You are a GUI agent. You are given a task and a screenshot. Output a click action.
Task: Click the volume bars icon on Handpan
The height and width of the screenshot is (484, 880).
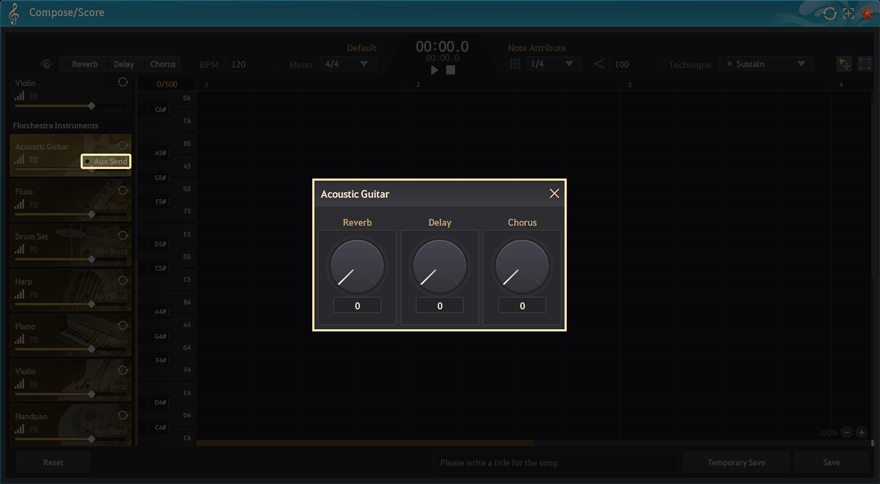[20, 428]
